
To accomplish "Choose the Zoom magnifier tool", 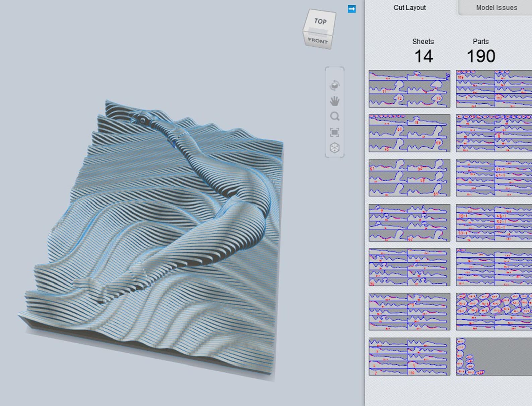I will pos(334,116).
